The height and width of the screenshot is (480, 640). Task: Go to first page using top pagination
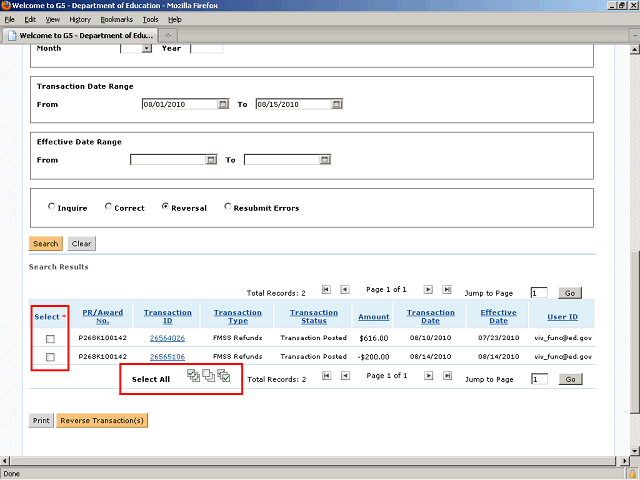[326, 290]
